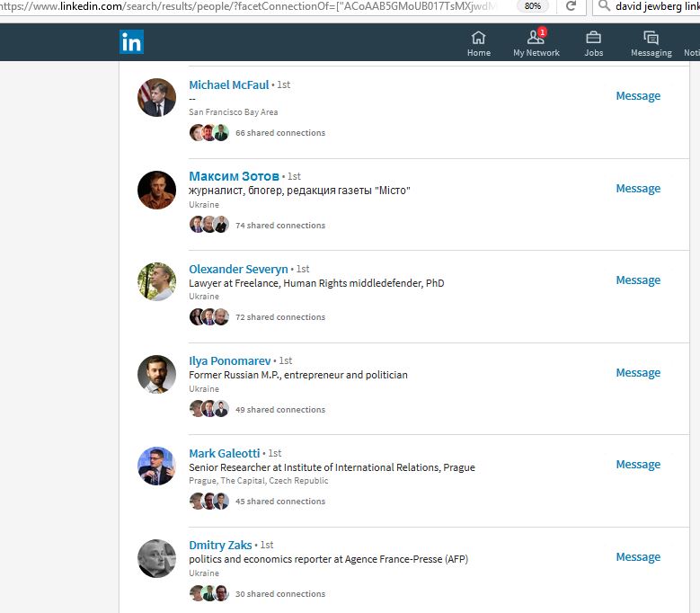
Task: Click the 80% zoom level indicator
Action: coord(533,5)
